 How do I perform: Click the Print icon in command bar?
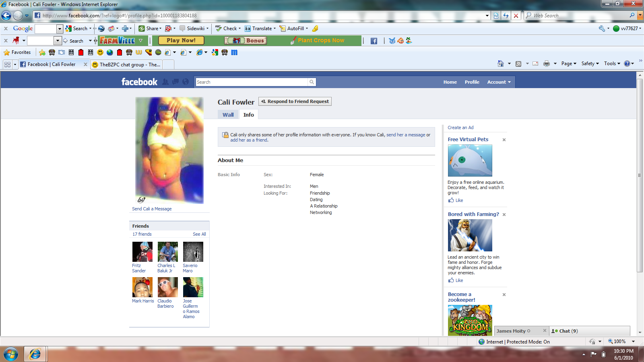point(546,64)
